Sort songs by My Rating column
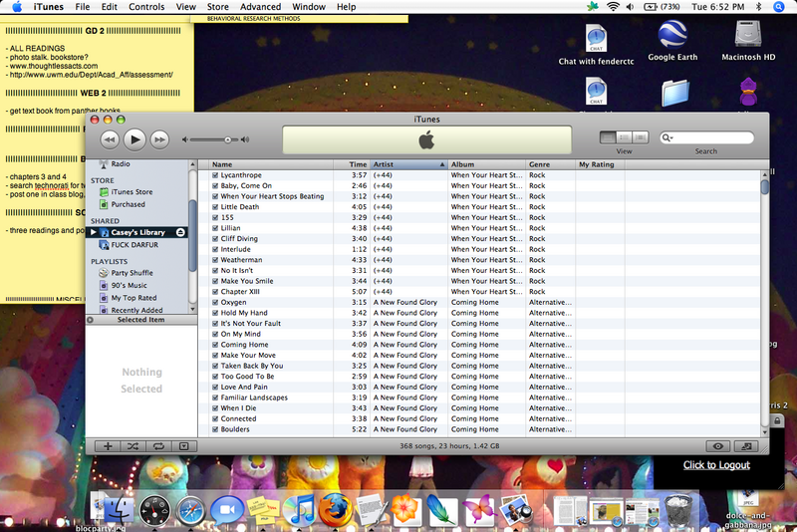This screenshot has width=797, height=532. pos(600,164)
